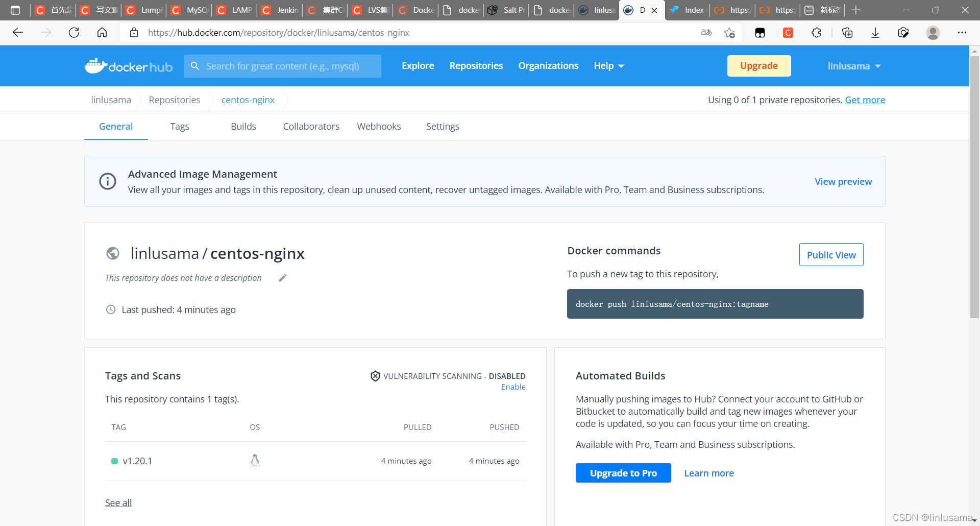Open the Organizations nav item
980x526 pixels.
click(x=548, y=66)
